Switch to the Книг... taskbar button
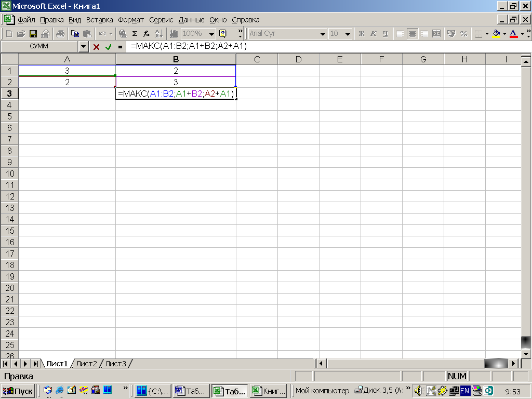The height and width of the screenshot is (399, 532). (x=269, y=391)
